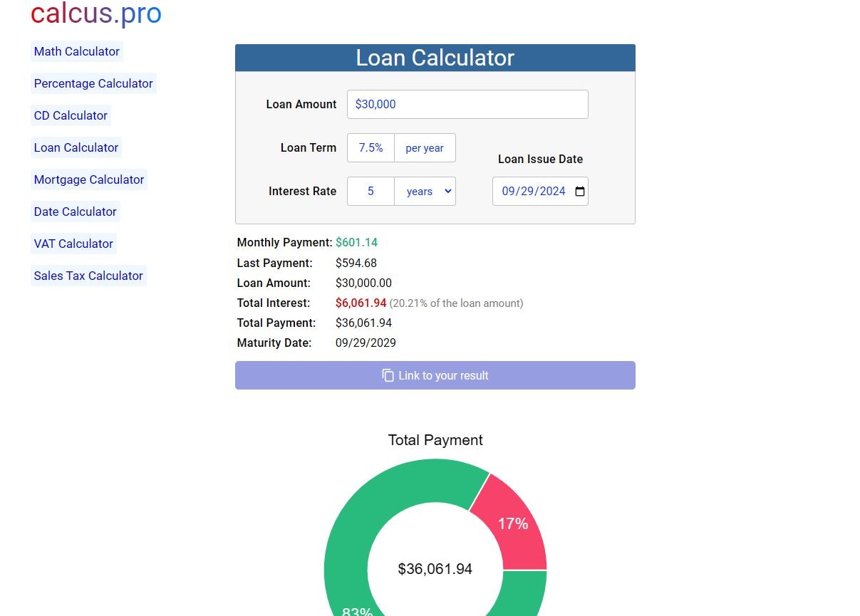
Task: Open Loan Calculator sidebar link
Action: tap(76, 147)
